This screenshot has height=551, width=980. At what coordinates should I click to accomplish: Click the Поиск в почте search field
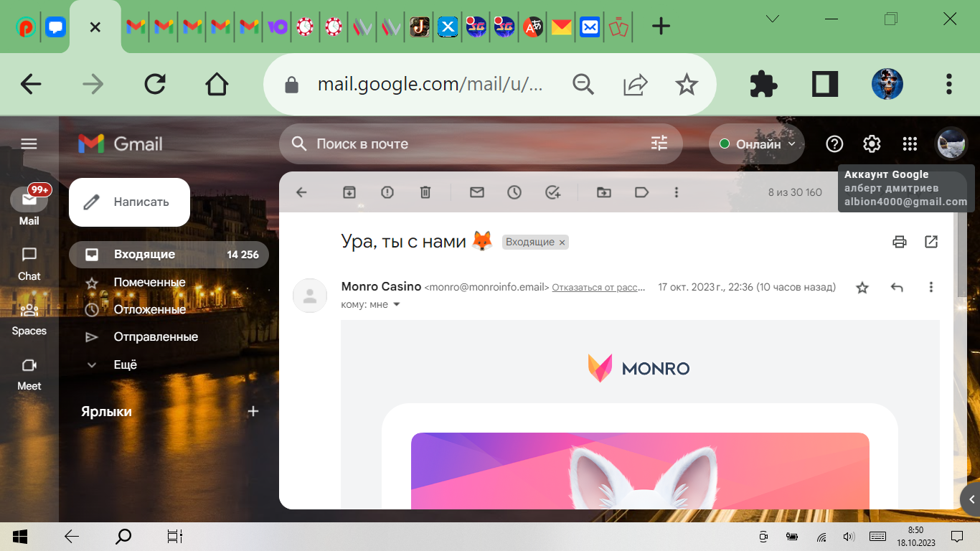[x=481, y=144]
